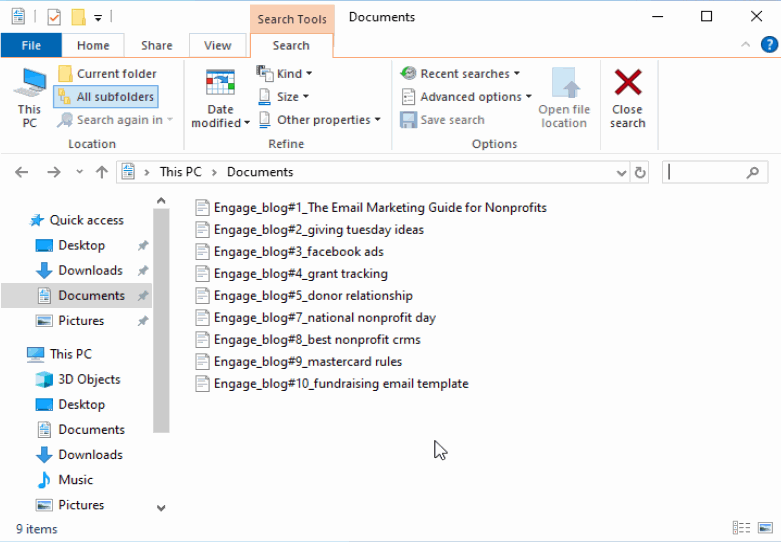The height and width of the screenshot is (542, 781).
Task: Click the refresh icon beside address bar
Action: 640,172
